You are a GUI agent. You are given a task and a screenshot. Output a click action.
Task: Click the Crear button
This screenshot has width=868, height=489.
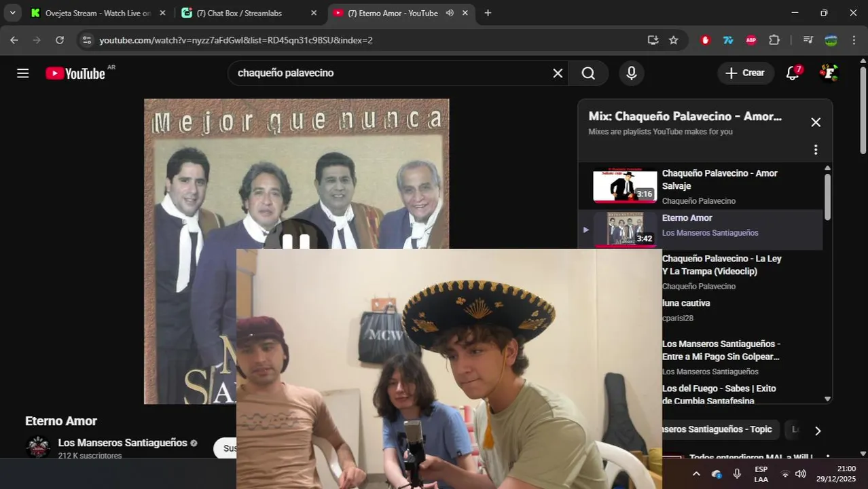click(x=745, y=73)
